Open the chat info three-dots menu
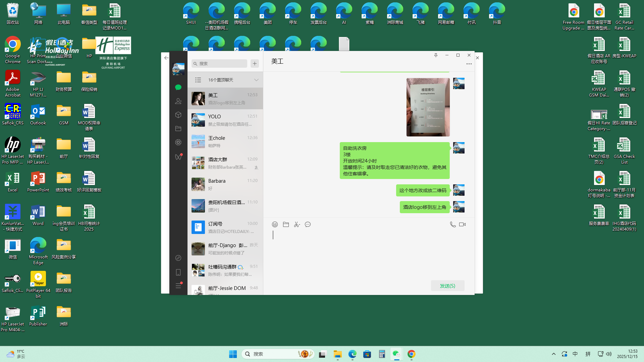The width and height of the screenshot is (644, 362). 469,64
